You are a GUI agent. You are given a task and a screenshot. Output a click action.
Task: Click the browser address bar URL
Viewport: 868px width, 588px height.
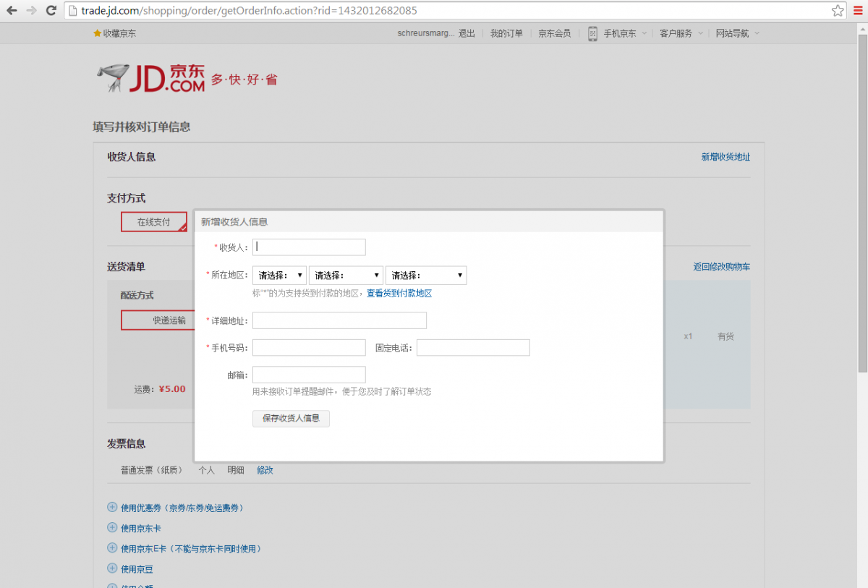point(249,11)
